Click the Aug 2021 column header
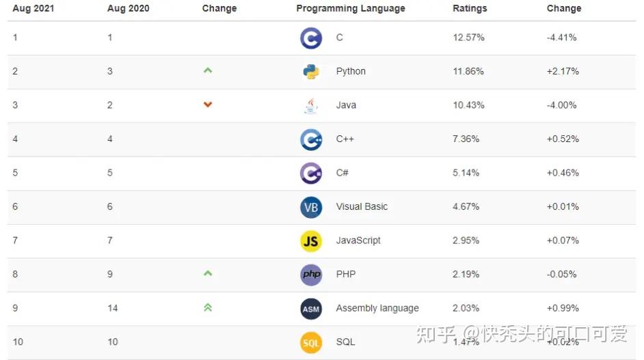644x360 pixels. pyautogui.click(x=33, y=9)
